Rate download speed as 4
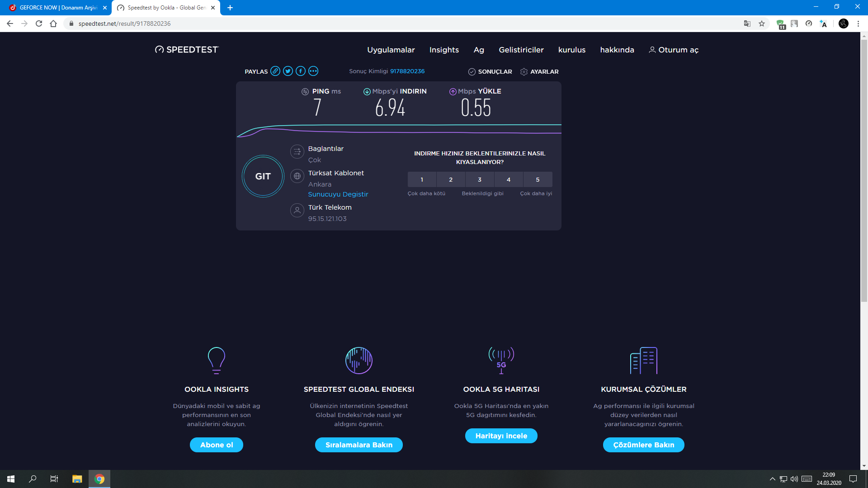The image size is (868, 488). pyautogui.click(x=509, y=179)
